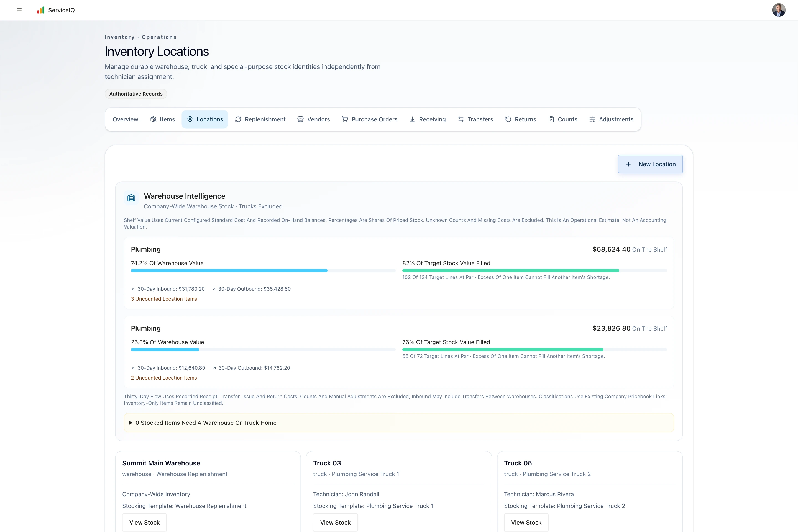
Task: Click the inbound arrow icon beside $12,640.80
Action: pyautogui.click(x=133, y=368)
